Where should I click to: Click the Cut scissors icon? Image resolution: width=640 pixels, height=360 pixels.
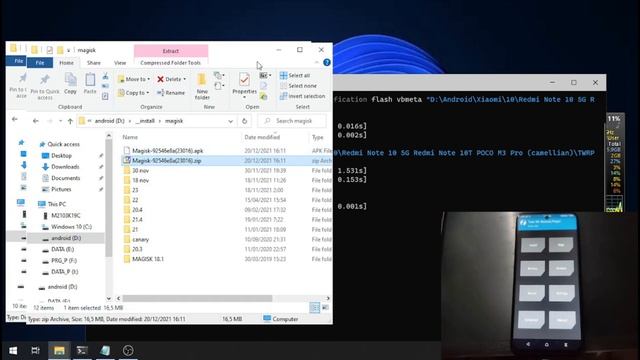click(x=105, y=76)
